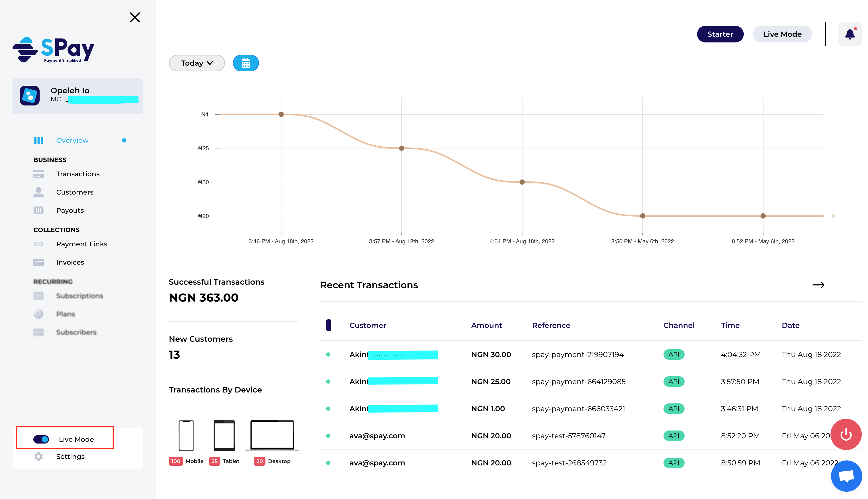The height and width of the screenshot is (499, 868).
Task: Click the Date column header
Action: coord(791,325)
